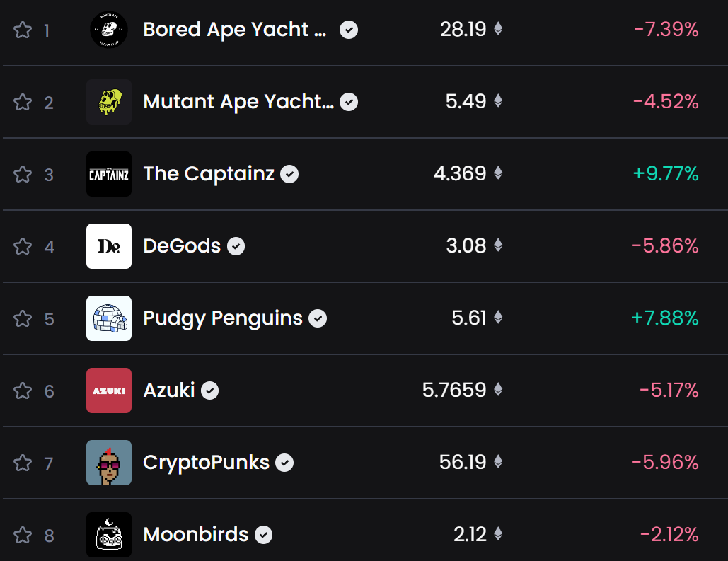
Task: Click the CryptoPunks pixel avatar
Action: point(109,463)
